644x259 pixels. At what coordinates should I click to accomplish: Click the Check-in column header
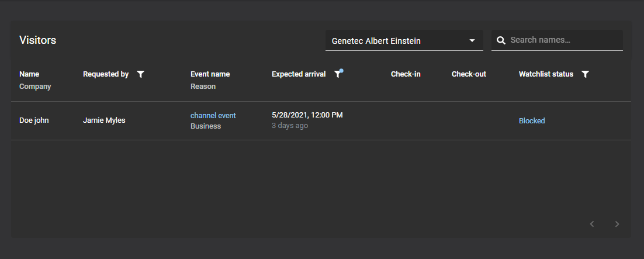click(x=406, y=74)
